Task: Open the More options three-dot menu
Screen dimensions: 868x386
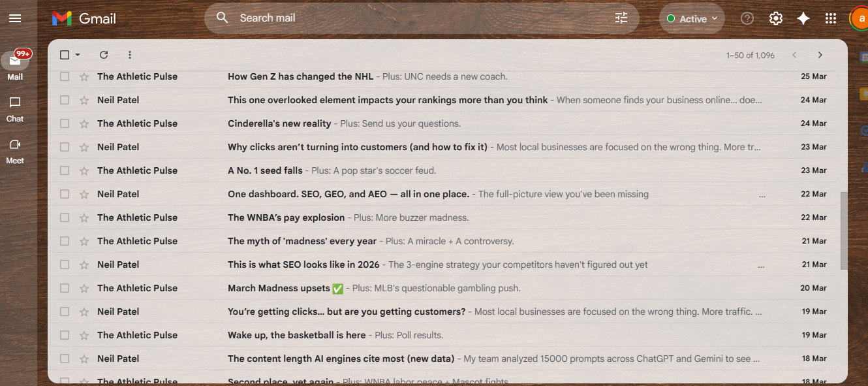Action: click(x=129, y=55)
